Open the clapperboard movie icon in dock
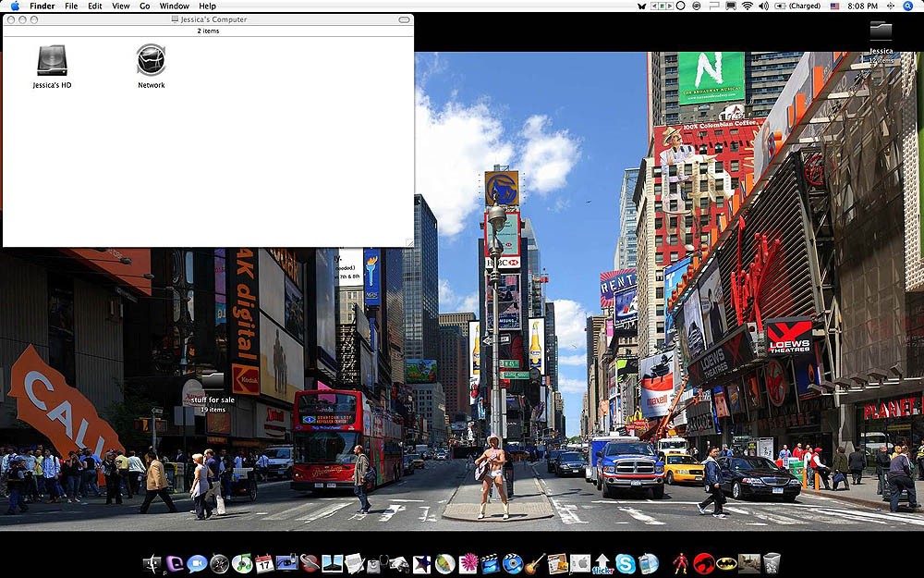 click(490, 564)
